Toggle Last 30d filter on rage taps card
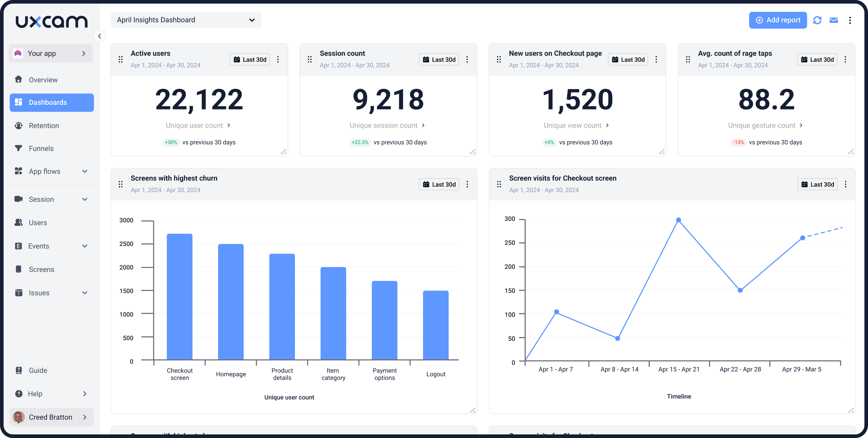 pyautogui.click(x=817, y=59)
